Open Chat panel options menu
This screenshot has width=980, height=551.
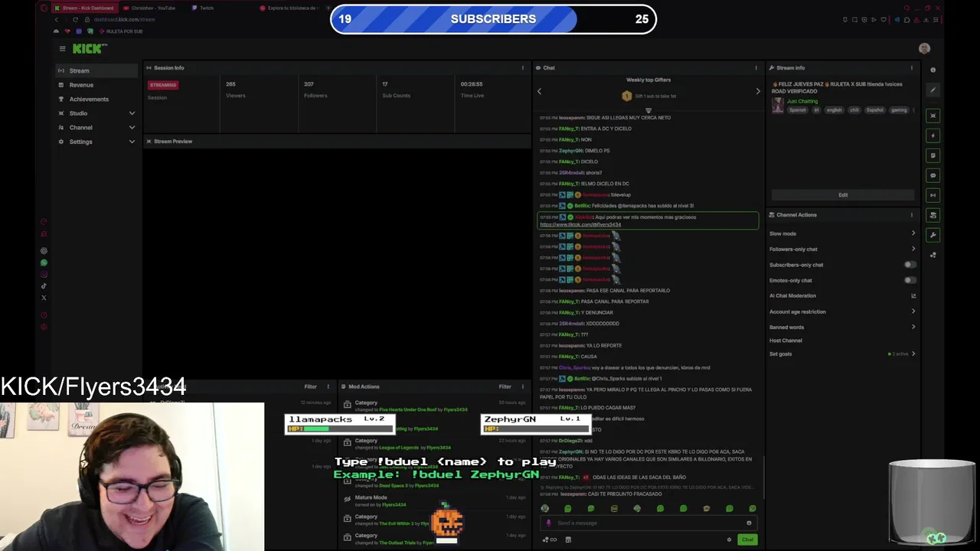tap(756, 68)
